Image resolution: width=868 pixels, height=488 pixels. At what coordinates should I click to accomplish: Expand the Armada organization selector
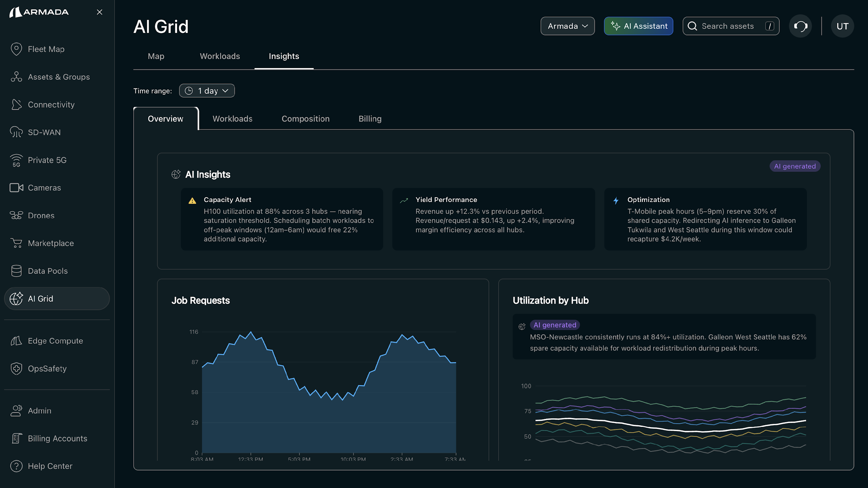click(x=567, y=26)
